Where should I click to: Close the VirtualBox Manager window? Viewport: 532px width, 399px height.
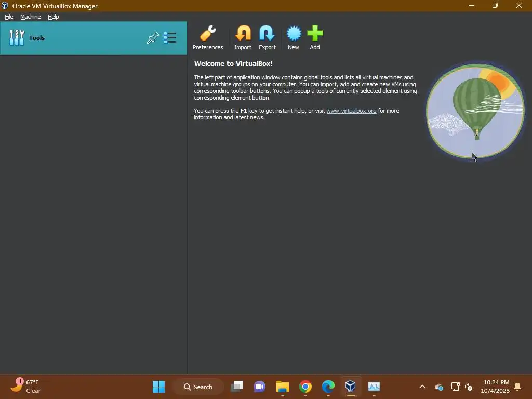click(519, 5)
